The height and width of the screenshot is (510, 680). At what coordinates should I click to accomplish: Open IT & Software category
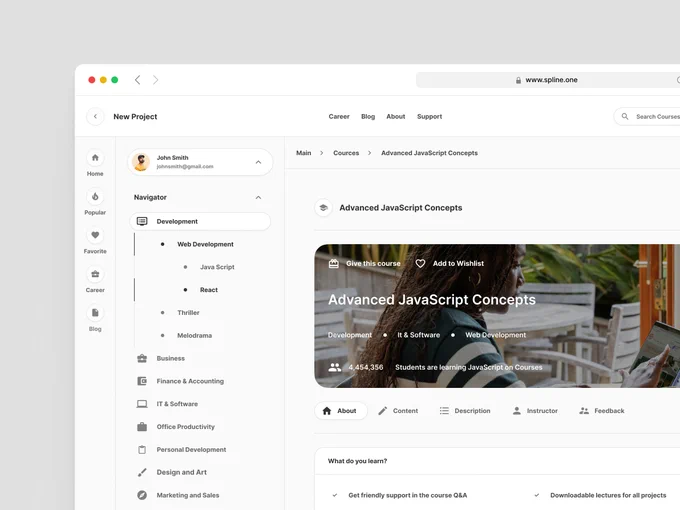click(x=177, y=404)
